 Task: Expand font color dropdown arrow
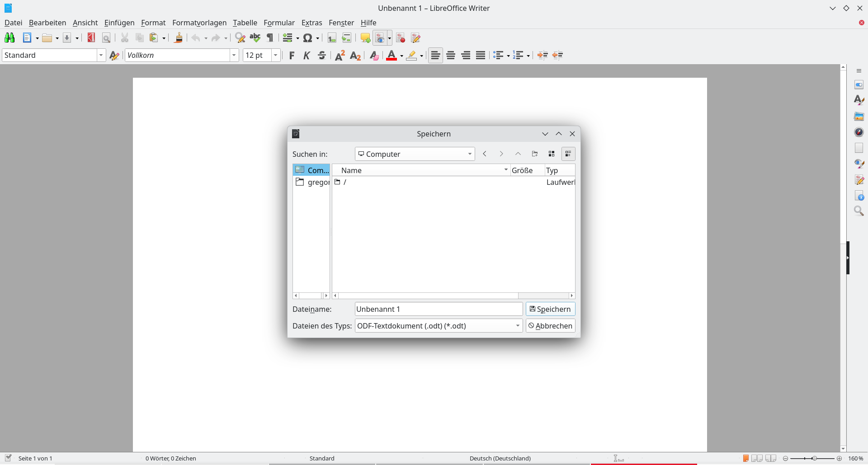[401, 56]
